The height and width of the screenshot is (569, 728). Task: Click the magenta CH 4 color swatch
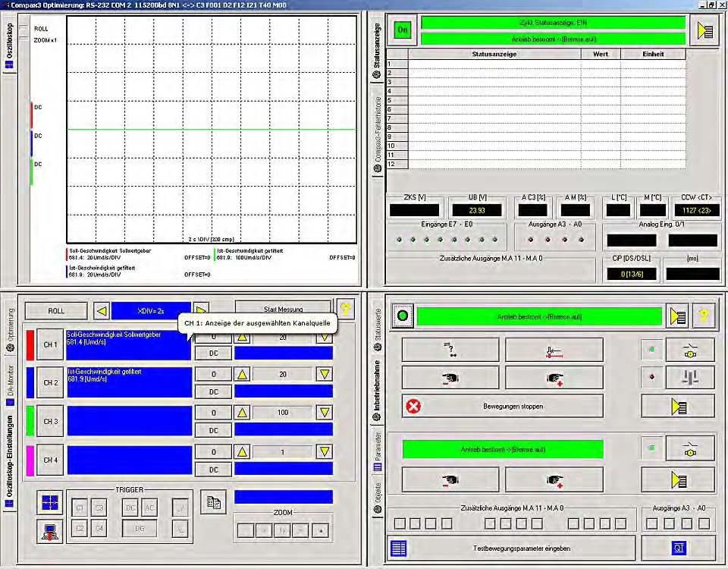(30, 461)
